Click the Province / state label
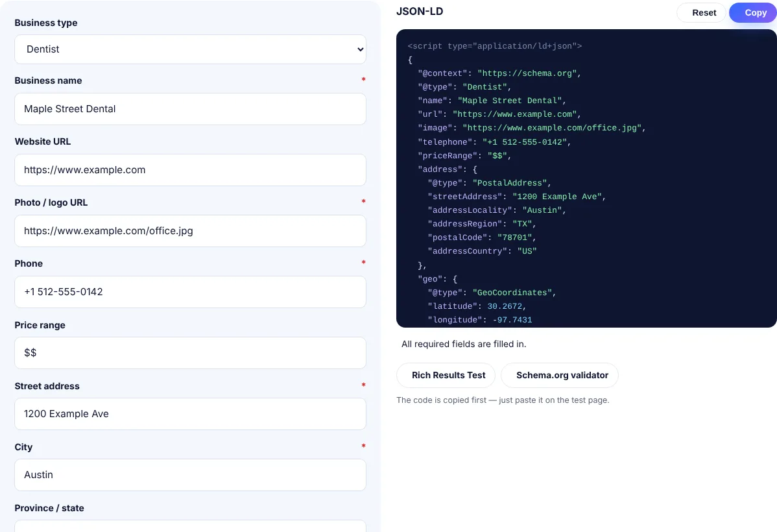Image resolution: width=777 pixels, height=532 pixels. click(x=49, y=508)
